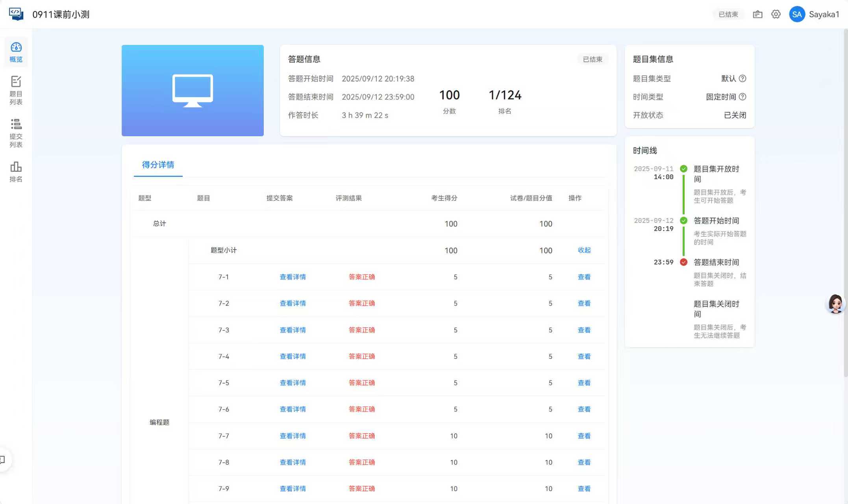Open the SA user avatar menu
The width and height of the screenshot is (848, 504).
pos(797,15)
